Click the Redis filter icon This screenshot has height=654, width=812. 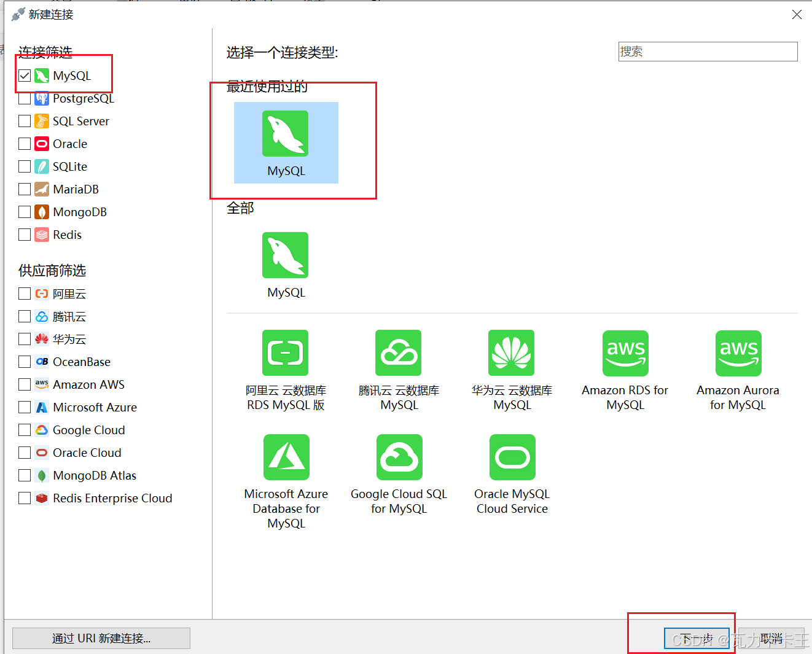point(42,235)
